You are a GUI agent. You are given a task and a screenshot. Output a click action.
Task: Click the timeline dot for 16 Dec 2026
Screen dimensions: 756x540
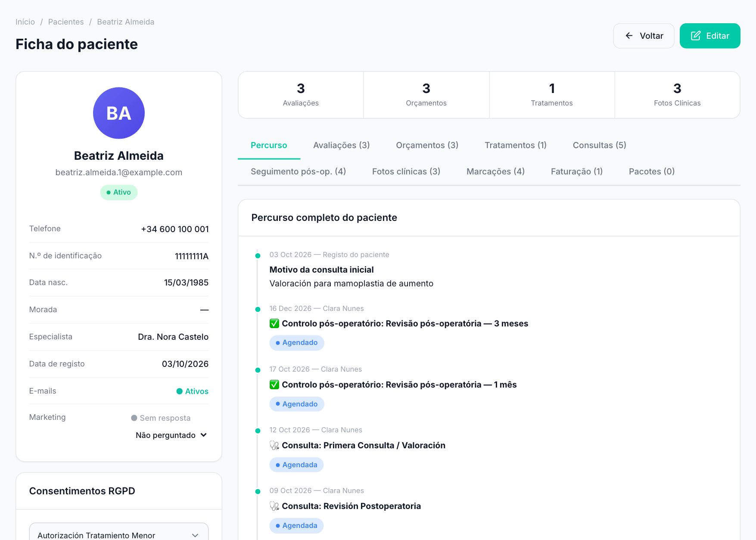pyautogui.click(x=258, y=310)
